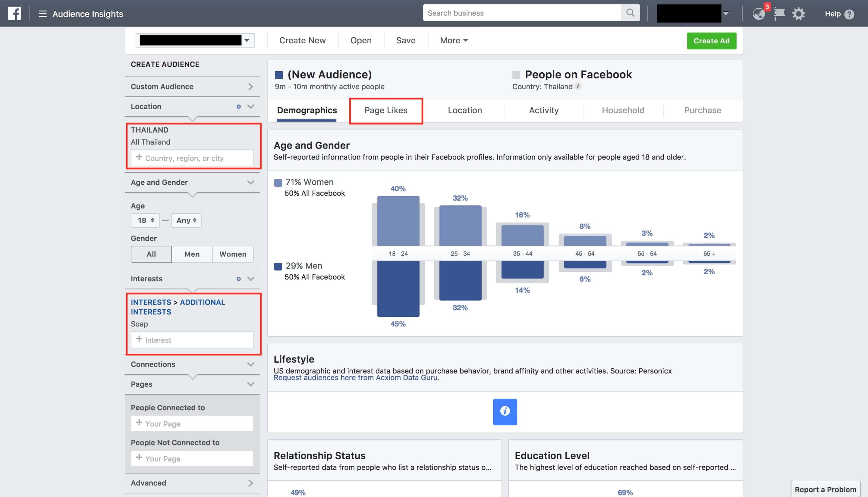Select the All gender option
The height and width of the screenshot is (497, 868).
point(151,254)
